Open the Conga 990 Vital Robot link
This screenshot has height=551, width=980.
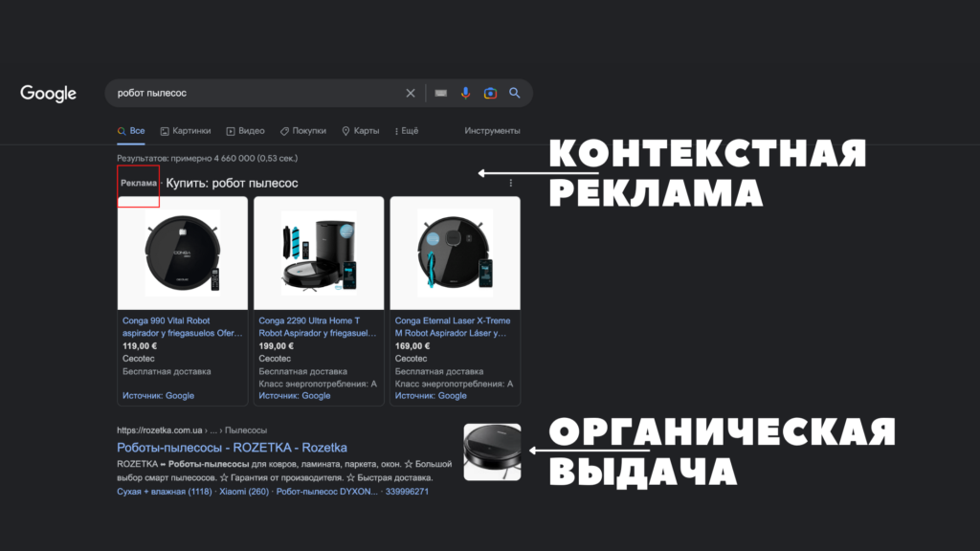[183, 327]
